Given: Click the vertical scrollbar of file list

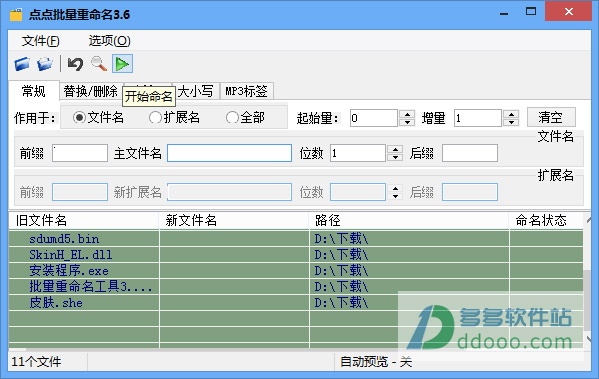Looking at the screenshot, I should (x=587, y=300).
